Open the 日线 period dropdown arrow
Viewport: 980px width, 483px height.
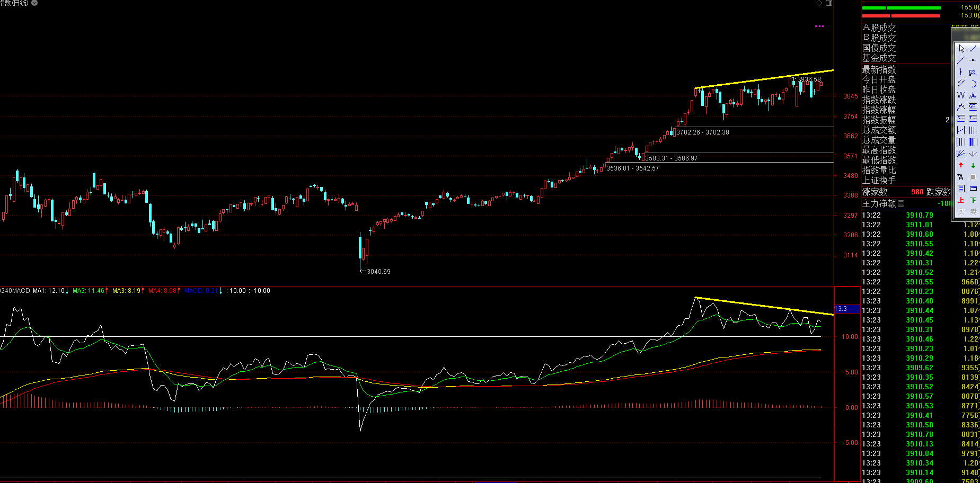pyautogui.click(x=34, y=3)
